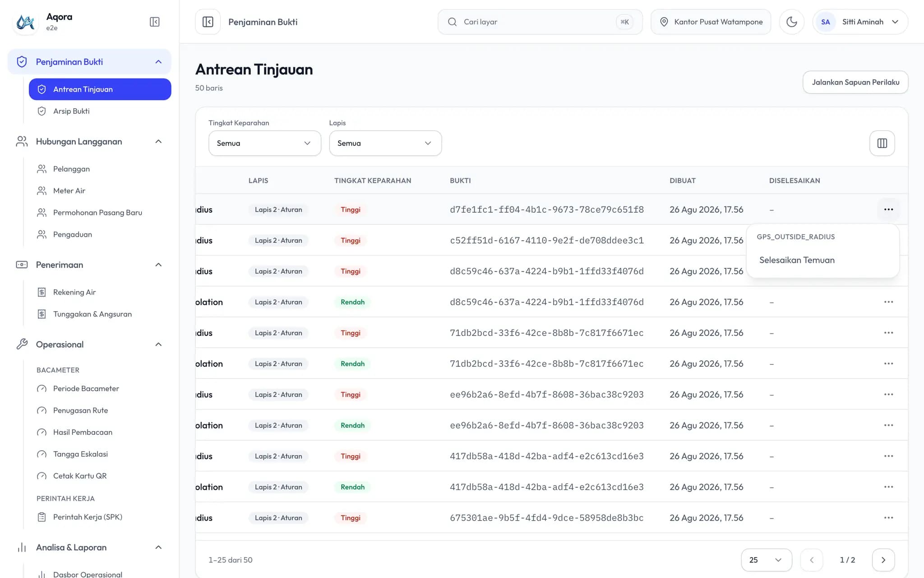Switch to dark mode with the moon icon
Image resolution: width=924 pixels, height=578 pixels.
click(x=792, y=22)
